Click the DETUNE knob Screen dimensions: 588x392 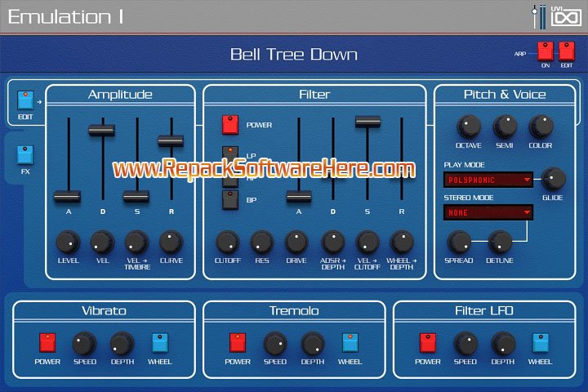tap(501, 242)
